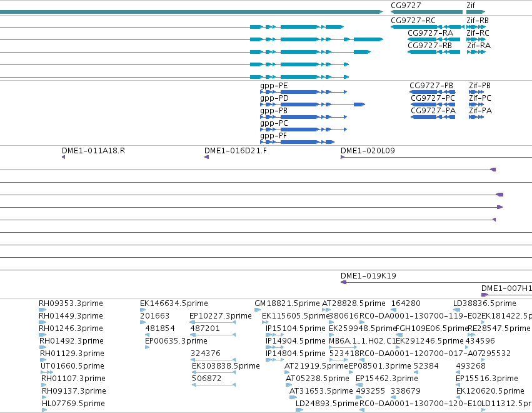532x413 pixels.
Task: Click the 434596 EST label
Action: 480,341
